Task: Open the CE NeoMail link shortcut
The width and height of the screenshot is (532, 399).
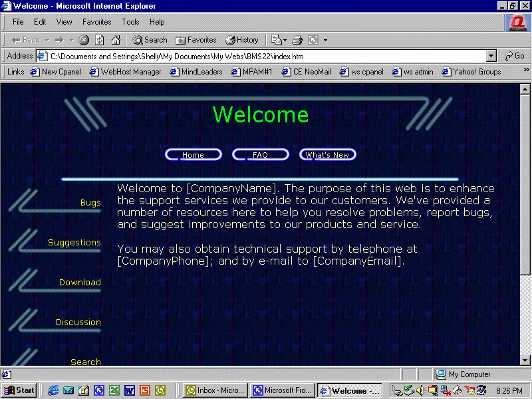Action: (306, 72)
